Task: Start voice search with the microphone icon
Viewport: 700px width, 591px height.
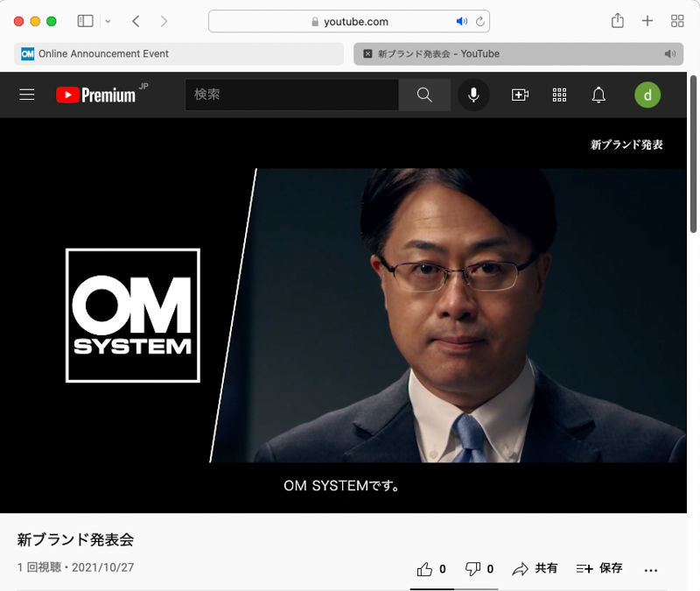Action: 473,95
